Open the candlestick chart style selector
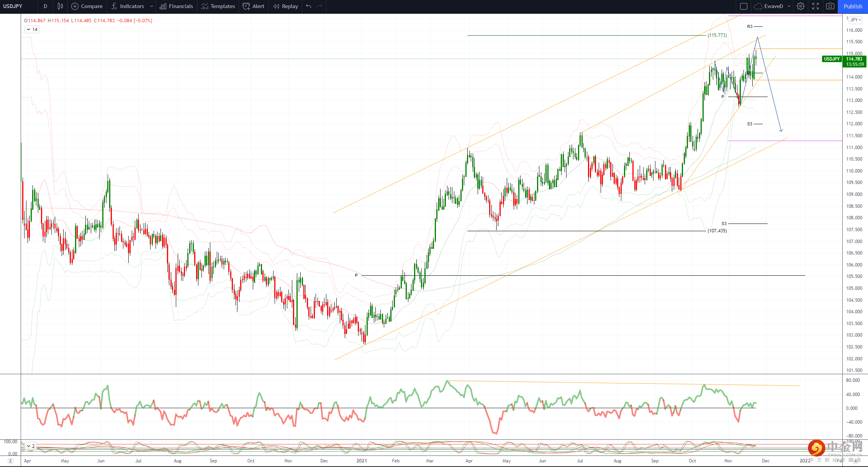This screenshot has height=467, width=868. [60, 6]
